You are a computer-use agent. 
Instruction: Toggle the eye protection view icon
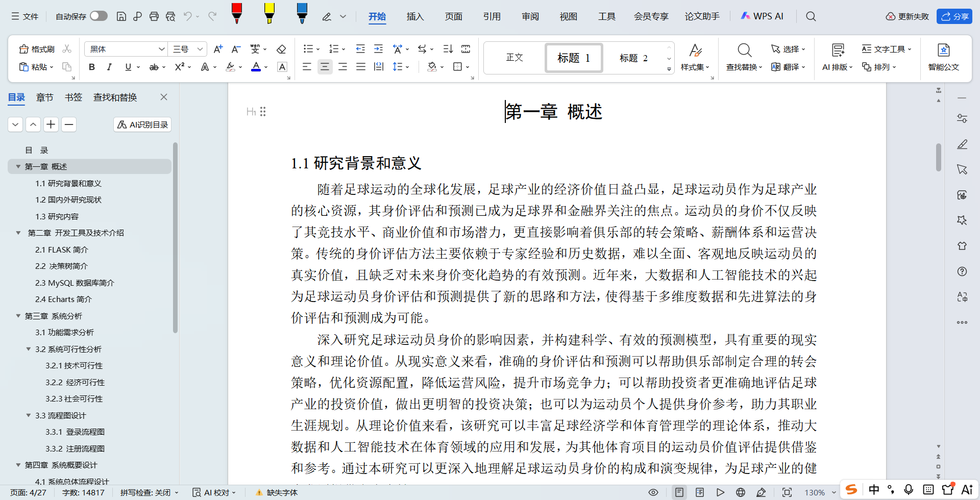point(653,492)
